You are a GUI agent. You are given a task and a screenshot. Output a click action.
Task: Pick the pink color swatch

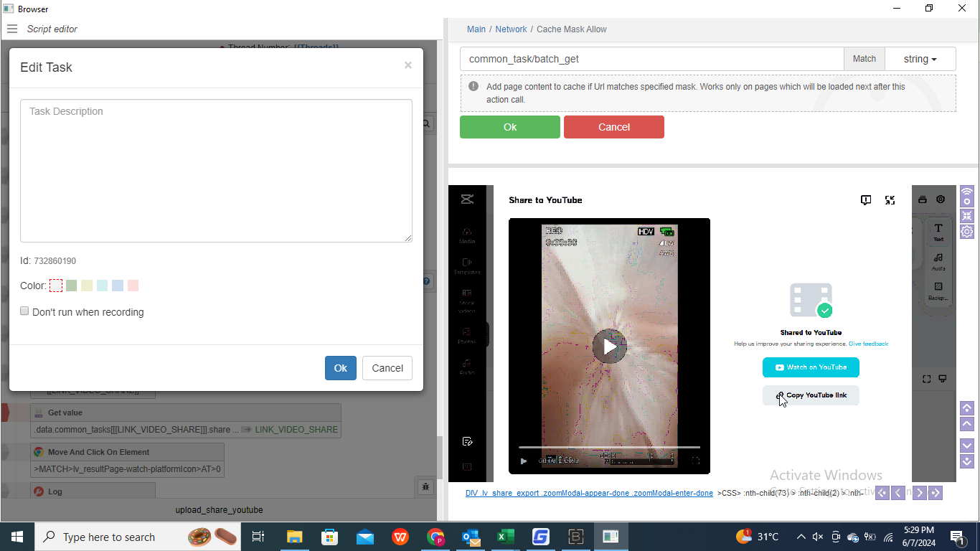[x=133, y=286]
